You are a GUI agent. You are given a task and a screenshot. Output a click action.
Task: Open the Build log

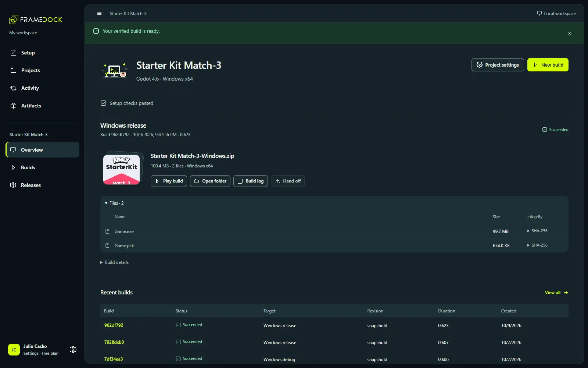click(x=251, y=181)
